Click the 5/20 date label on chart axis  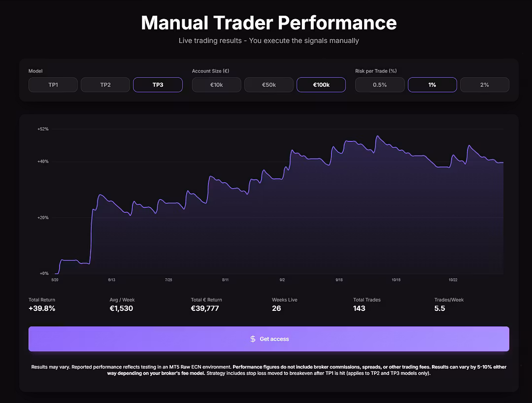(x=55, y=280)
